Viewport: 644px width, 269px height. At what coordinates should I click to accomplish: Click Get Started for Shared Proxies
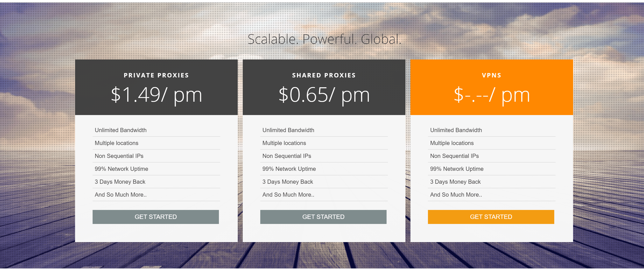click(x=322, y=217)
